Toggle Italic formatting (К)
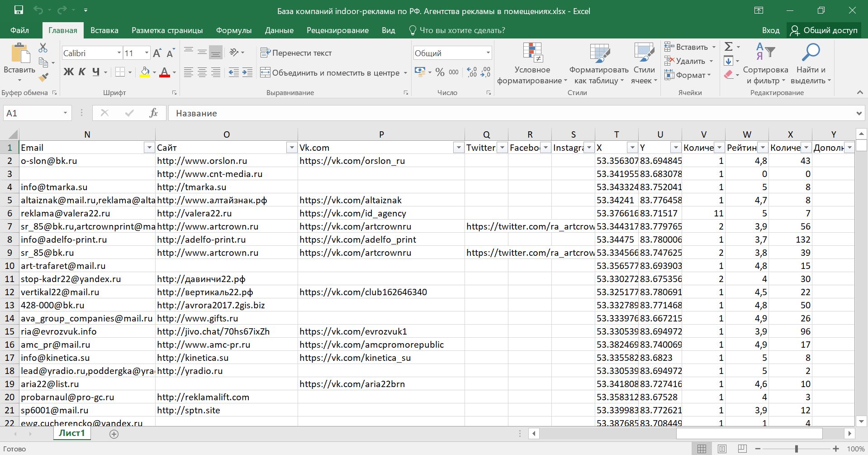The width and height of the screenshot is (868, 455). (82, 72)
